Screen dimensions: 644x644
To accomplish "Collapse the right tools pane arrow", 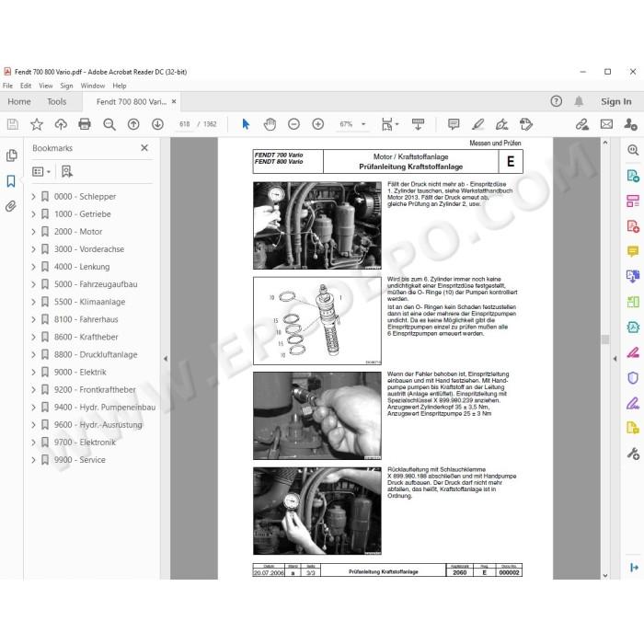I will 615,359.
